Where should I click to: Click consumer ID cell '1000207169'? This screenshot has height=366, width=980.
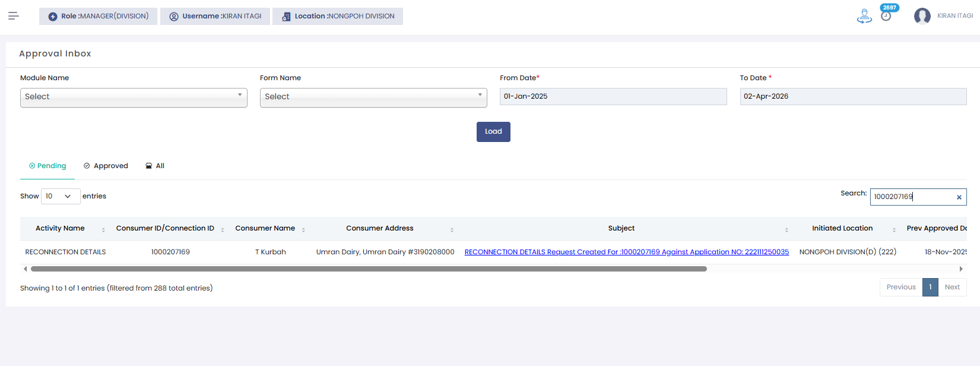(170, 252)
